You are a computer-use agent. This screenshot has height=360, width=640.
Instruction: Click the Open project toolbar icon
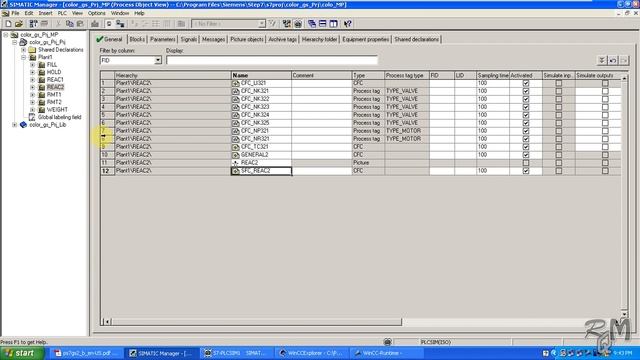coord(18,24)
